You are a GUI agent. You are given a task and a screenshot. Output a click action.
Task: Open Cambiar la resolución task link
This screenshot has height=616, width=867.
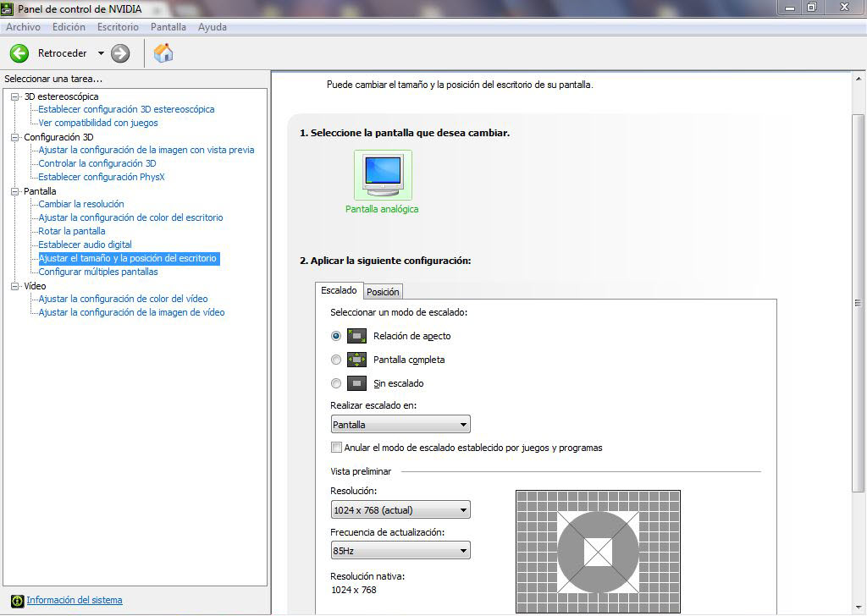(81, 204)
